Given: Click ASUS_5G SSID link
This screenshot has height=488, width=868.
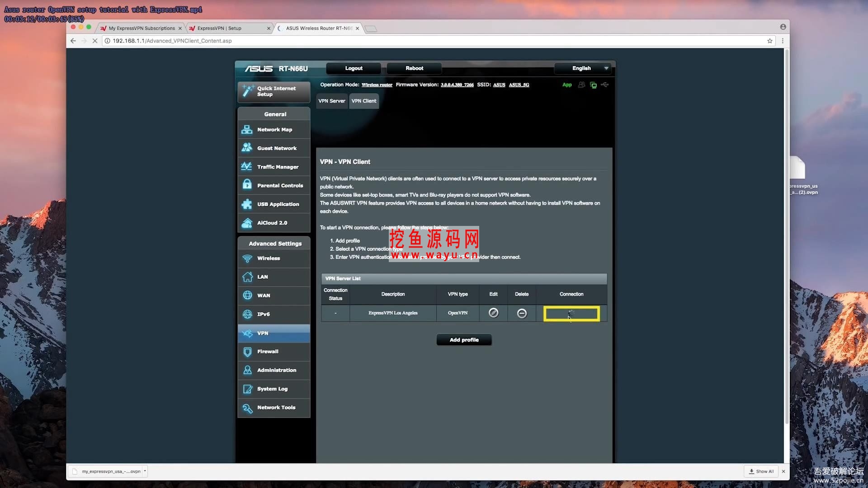Looking at the screenshot, I should point(519,85).
